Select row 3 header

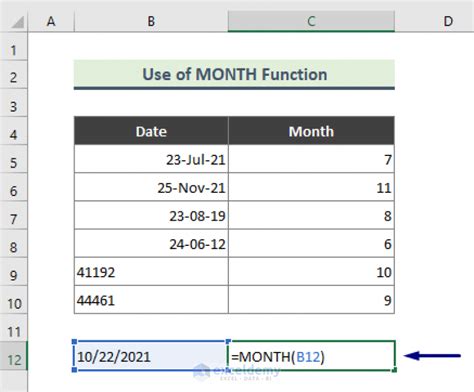point(14,103)
